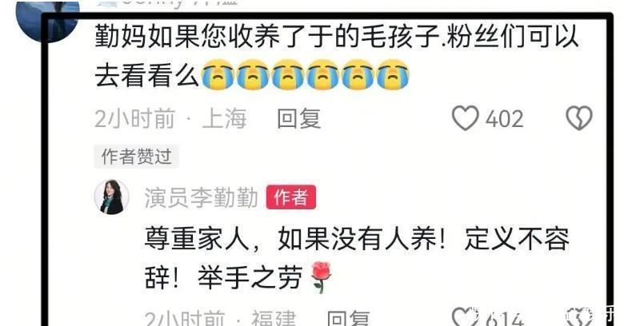Screen dimensions: 644x326
Task: Select the reply text 尊重家人，如果没有人养
Action: [357, 258]
